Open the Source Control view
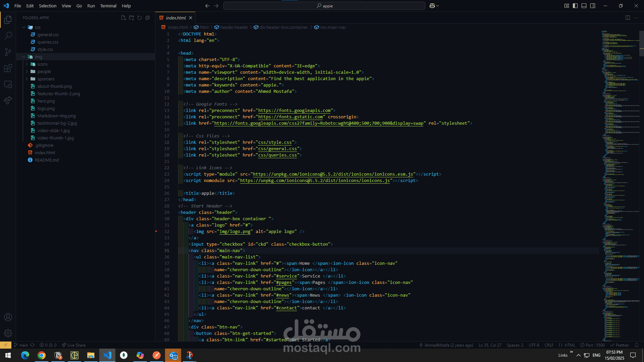This screenshot has width=644, height=362. pos(8,52)
